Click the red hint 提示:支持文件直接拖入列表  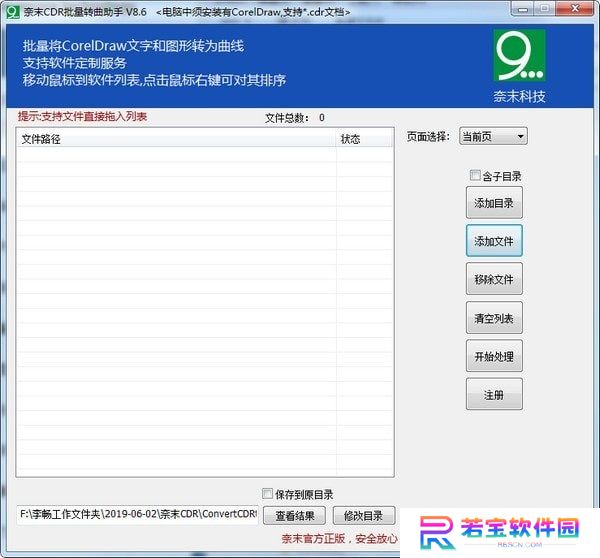tap(83, 117)
